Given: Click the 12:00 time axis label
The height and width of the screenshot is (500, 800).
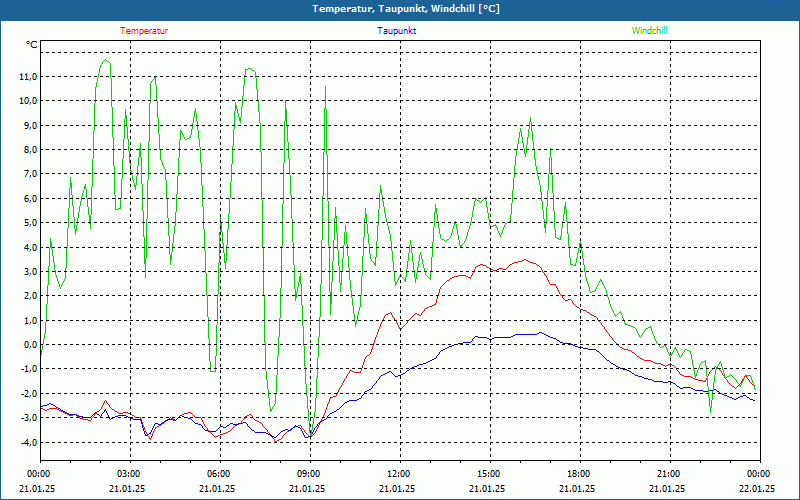Looking at the screenshot, I should click(x=397, y=473).
